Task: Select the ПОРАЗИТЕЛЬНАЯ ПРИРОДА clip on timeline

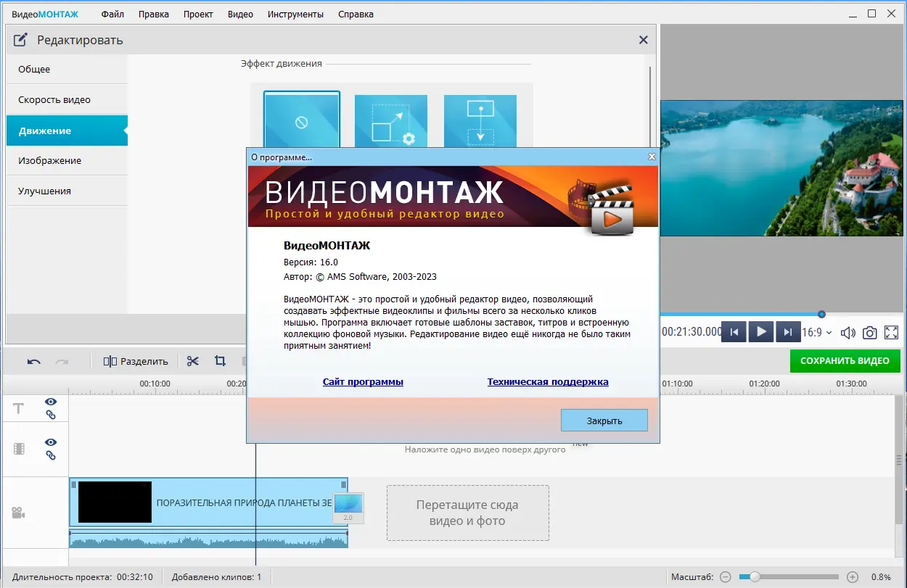Action: tap(208, 502)
